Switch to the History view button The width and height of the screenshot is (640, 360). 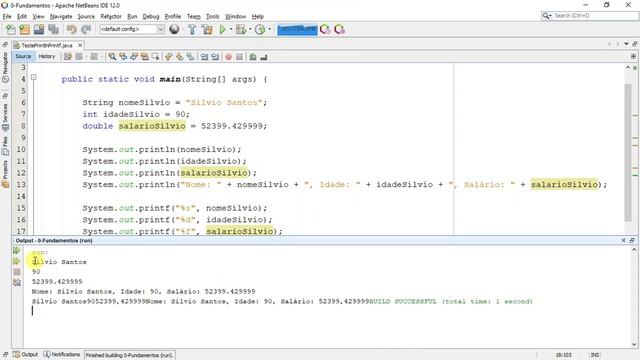(x=47, y=57)
